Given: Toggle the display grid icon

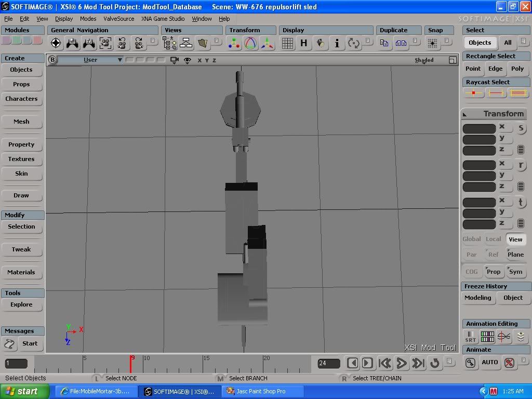Looking at the screenshot, I should pyautogui.click(x=287, y=43).
